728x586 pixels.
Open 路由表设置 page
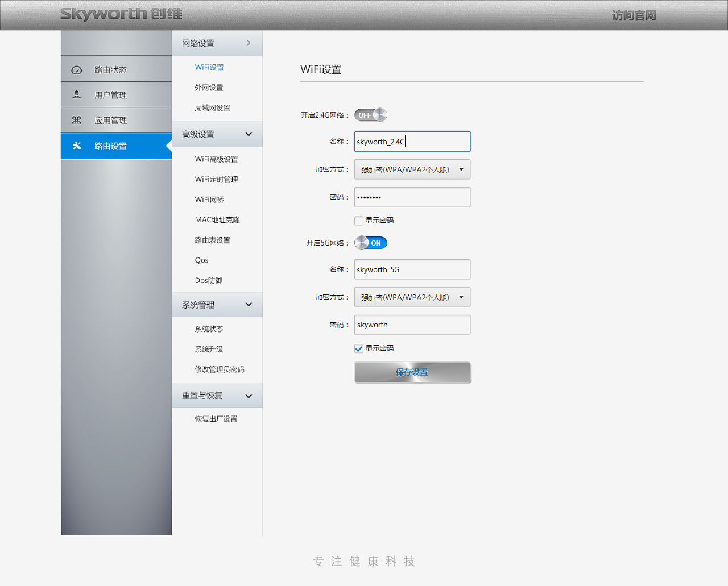[x=212, y=240]
